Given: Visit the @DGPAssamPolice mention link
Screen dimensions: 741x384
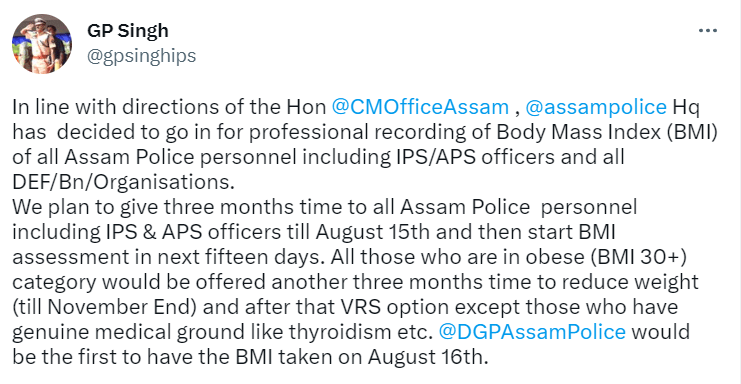Looking at the screenshot, I should pyautogui.click(x=532, y=332).
